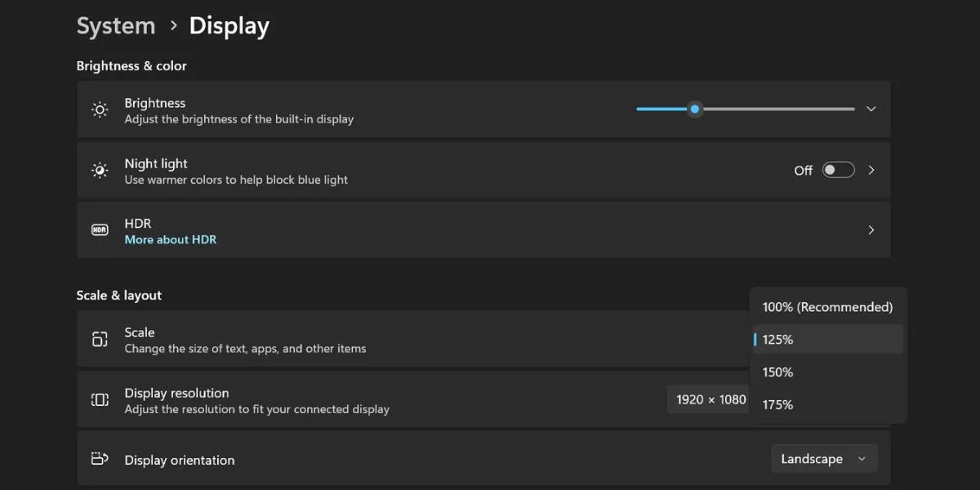Open the Display orientation dropdown

[823, 458]
